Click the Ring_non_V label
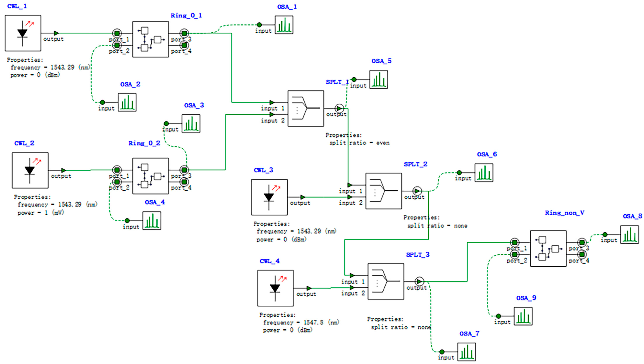The image size is (644, 364). coord(565,213)
